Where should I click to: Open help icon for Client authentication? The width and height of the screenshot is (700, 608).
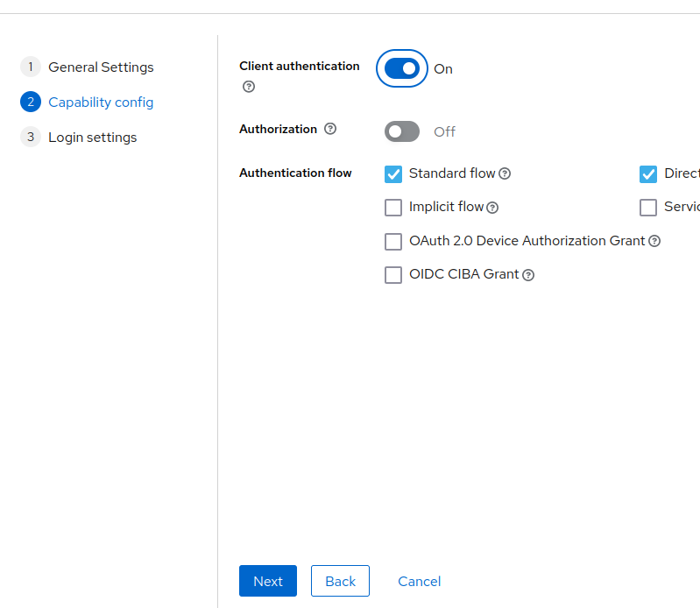click(249, 87)
